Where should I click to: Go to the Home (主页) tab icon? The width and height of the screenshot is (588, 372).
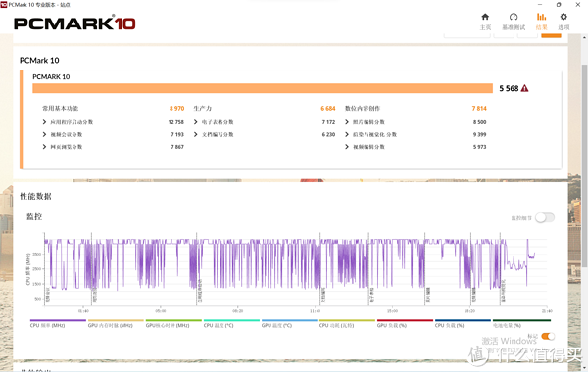tap(485, 17)
